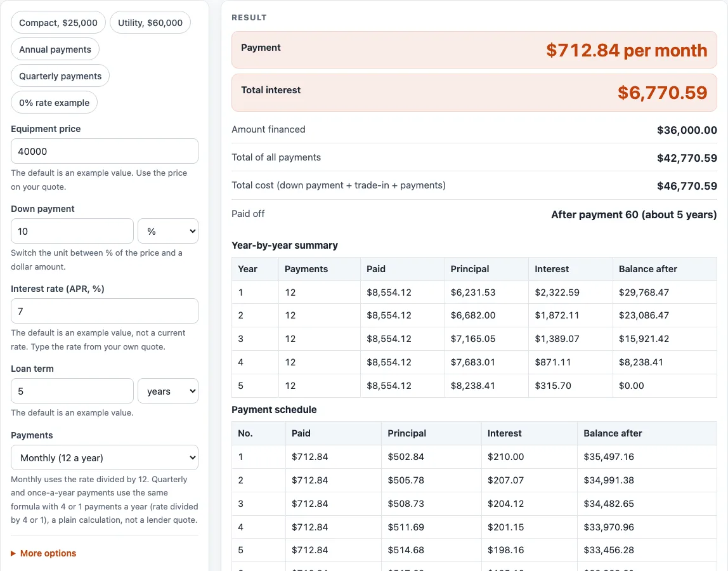Focus the Equipment price input field

[x=105, y=151]
